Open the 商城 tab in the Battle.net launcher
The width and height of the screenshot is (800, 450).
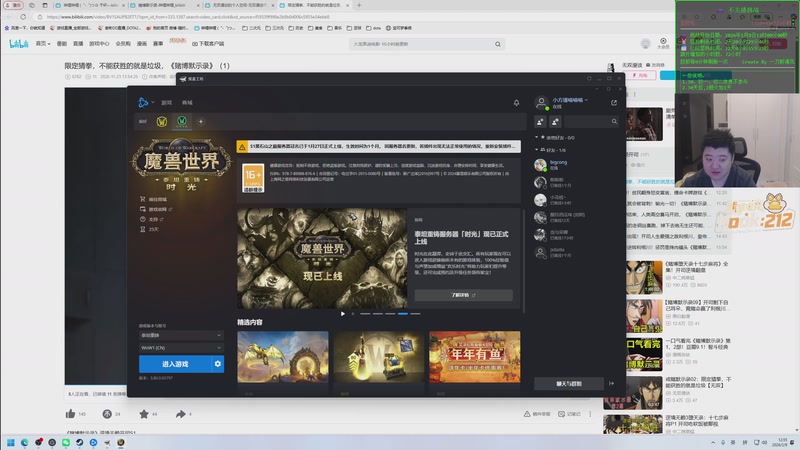tap(187, 103)
